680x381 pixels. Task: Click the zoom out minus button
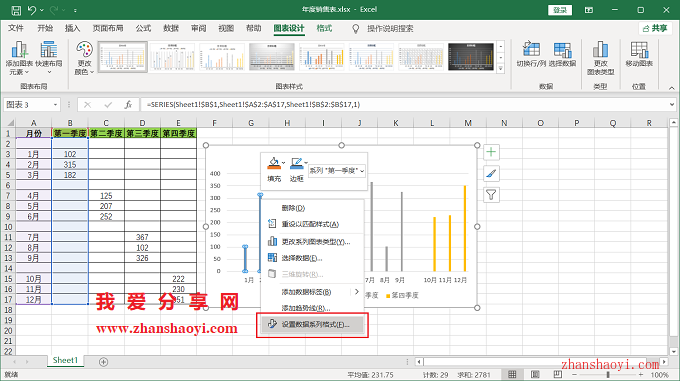(x=574, y=374)
